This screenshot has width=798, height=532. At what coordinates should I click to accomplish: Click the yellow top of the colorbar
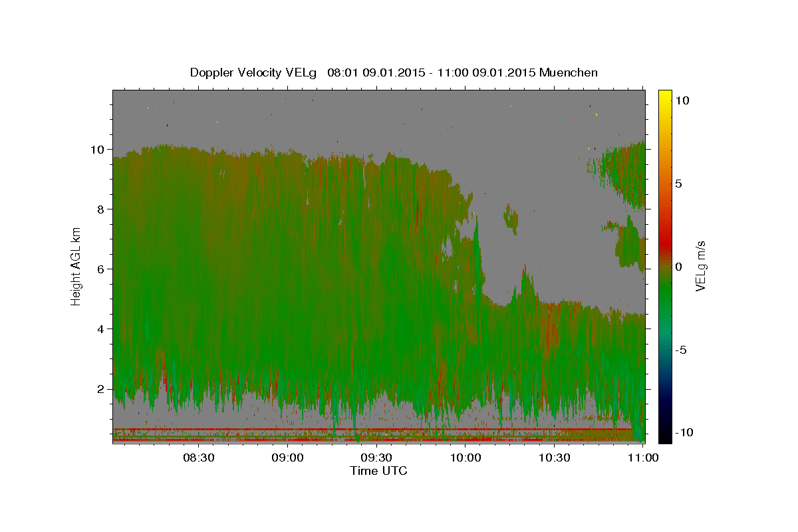pos(665,96)
